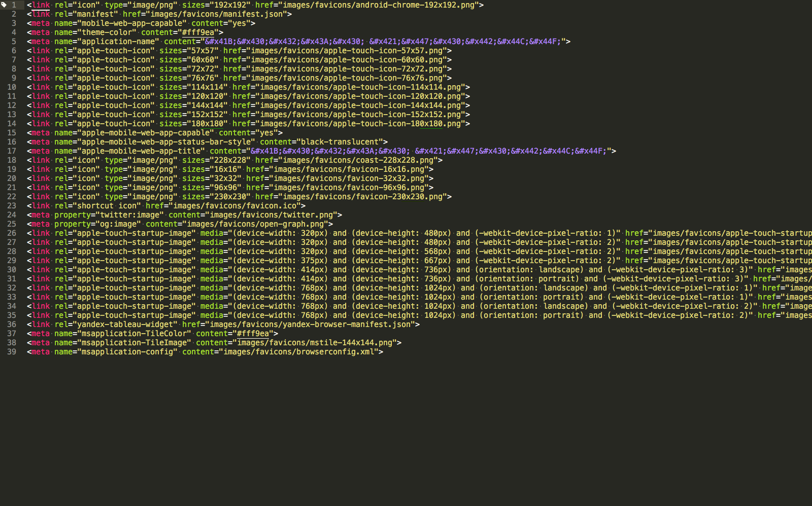The width and height of the screenshot is (812, 506).
Task: Click the bookmark icon beside line 1
Action: click(4, 5)
